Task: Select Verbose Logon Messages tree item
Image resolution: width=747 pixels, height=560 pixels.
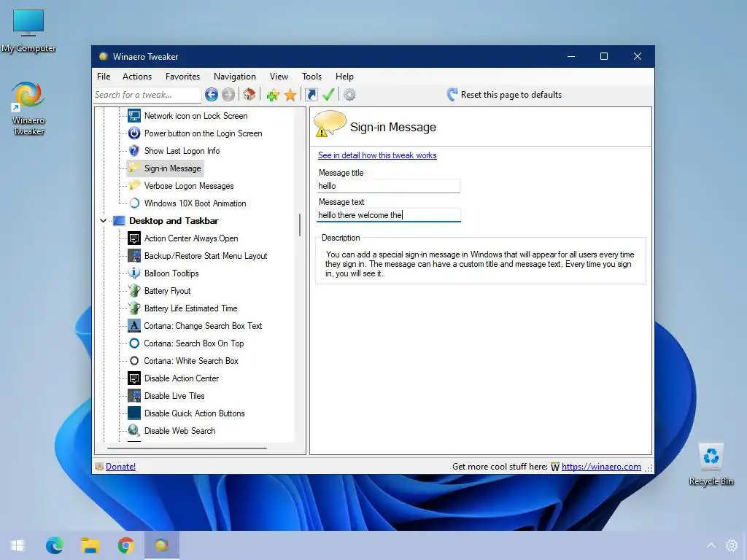Action: pos(189,186)
